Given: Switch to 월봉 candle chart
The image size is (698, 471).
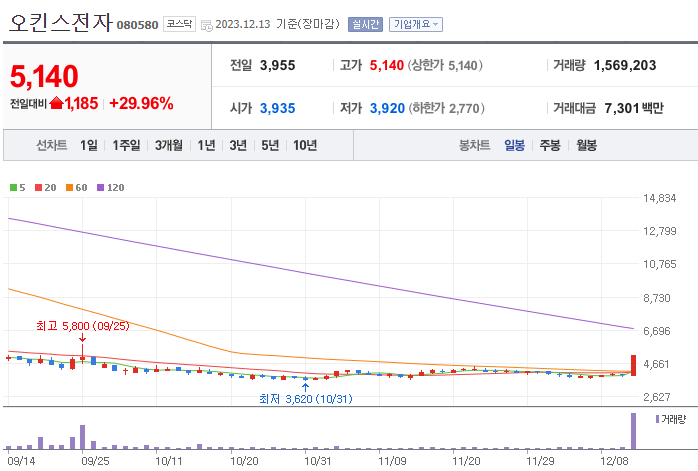Looking at the screenshot, I should click(586, 145).
